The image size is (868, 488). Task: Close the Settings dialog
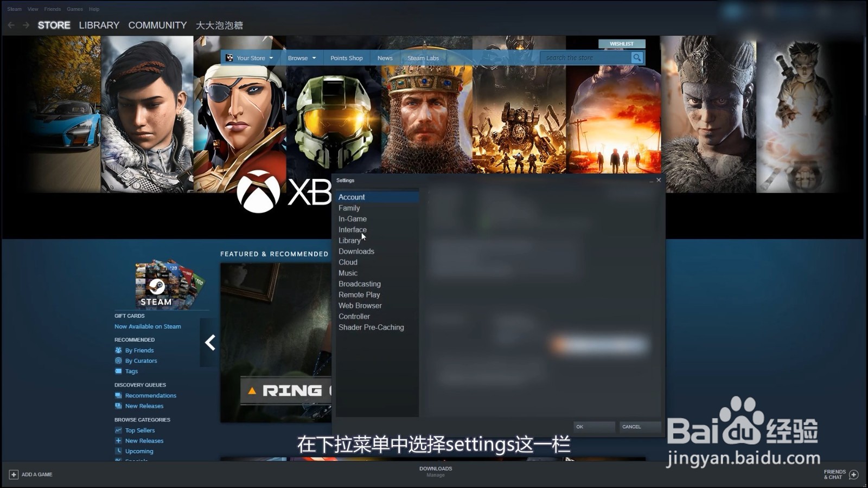click(659, 180)
